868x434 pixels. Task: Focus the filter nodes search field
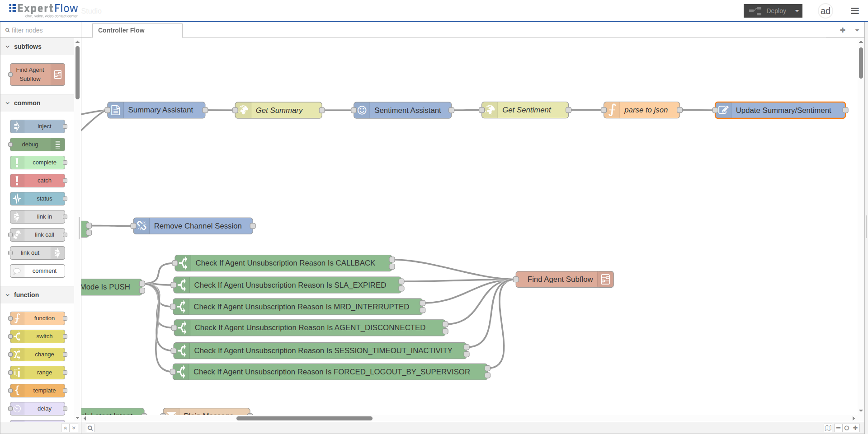coord(41,30)
